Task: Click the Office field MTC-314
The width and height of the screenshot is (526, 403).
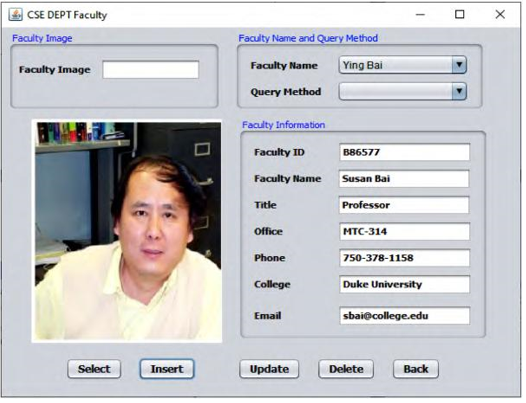Action: (x=404, y=232)
